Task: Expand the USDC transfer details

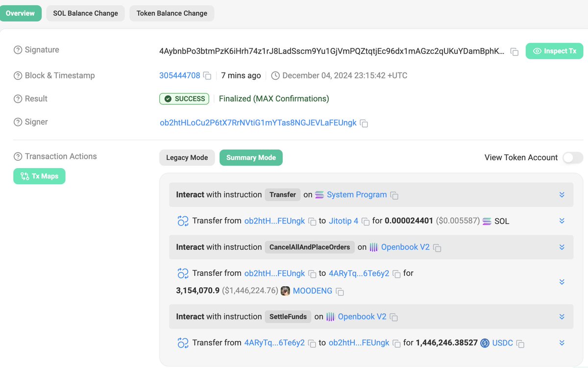Action: [x=562, y=343]
